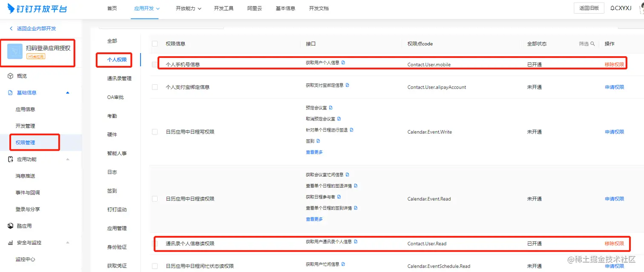Click the 应用功能 sidebar icon
Screen dimensions: 644x272
point(11,159)
